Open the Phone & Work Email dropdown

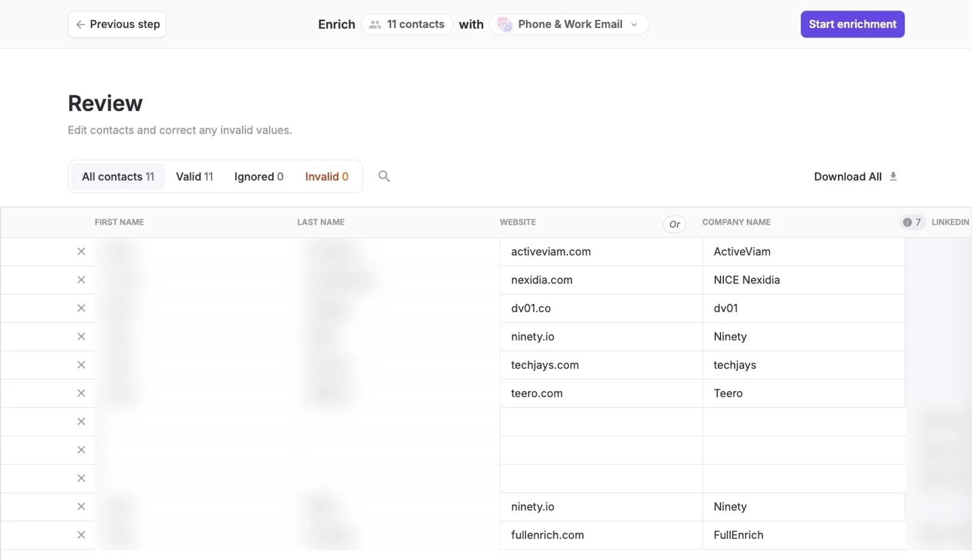pyautogui.click(x=569, y=24)
